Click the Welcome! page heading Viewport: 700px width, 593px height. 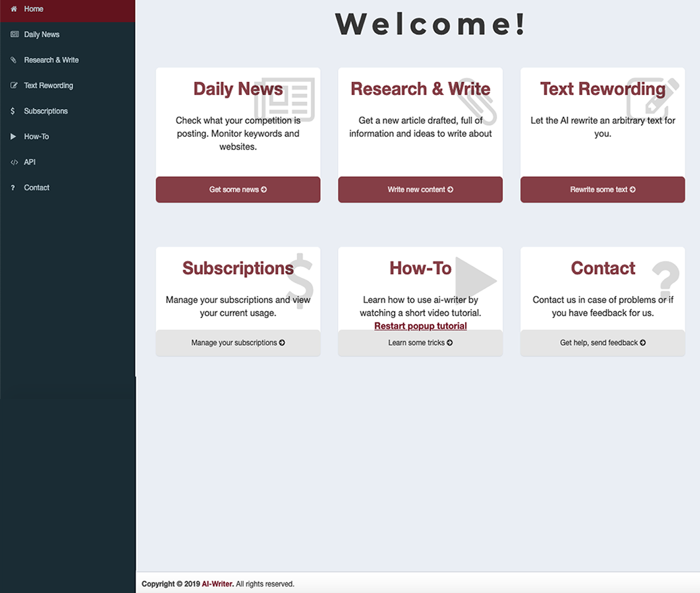tap(431, 24)
